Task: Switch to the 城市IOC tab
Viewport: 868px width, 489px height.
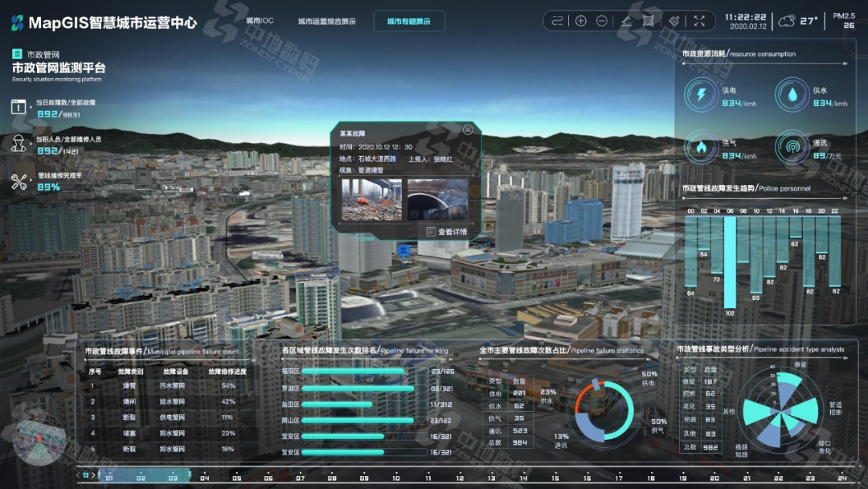Action: pyautogui.click(x=260, y=21)
